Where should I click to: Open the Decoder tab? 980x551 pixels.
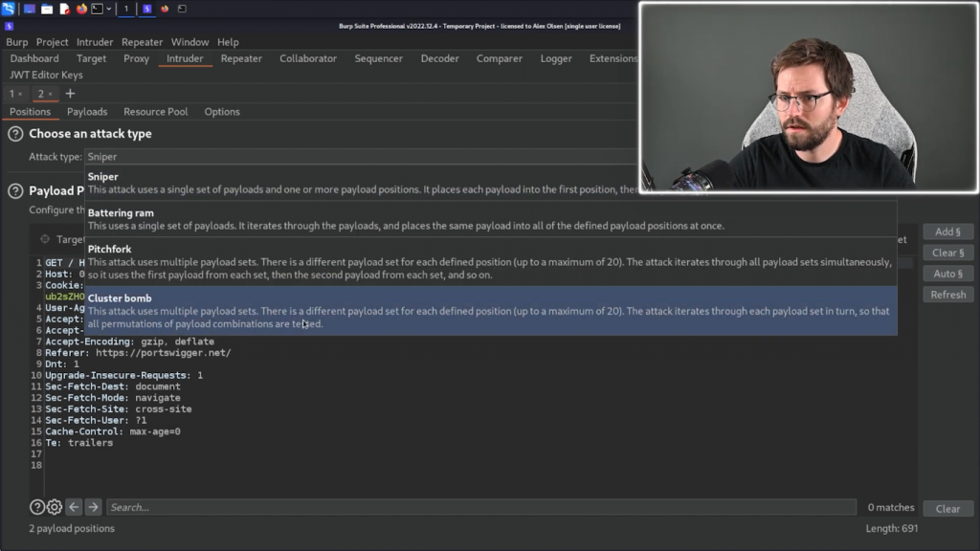(x=440, y=58)
